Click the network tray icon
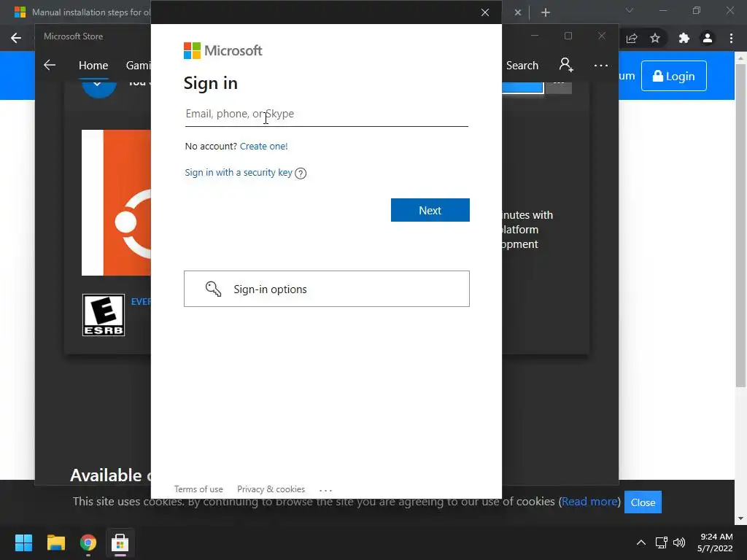The width and height of the screenshot is (747, 560). click(661, 542)
